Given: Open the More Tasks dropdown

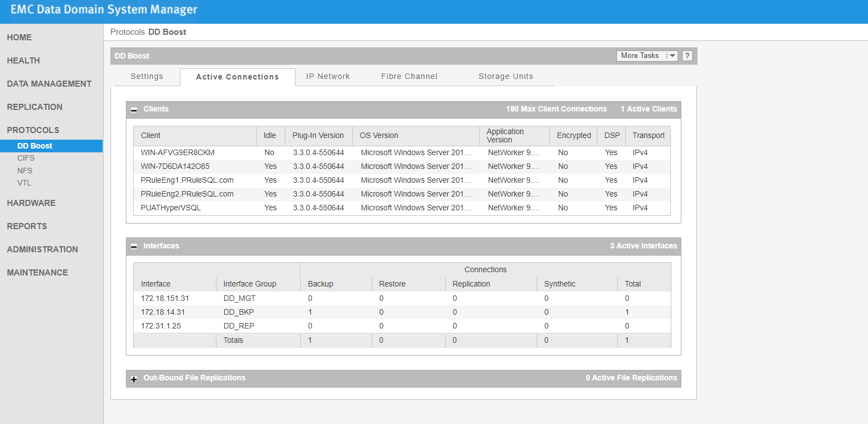Looking at the screenshot, I should tap(647, 56).
